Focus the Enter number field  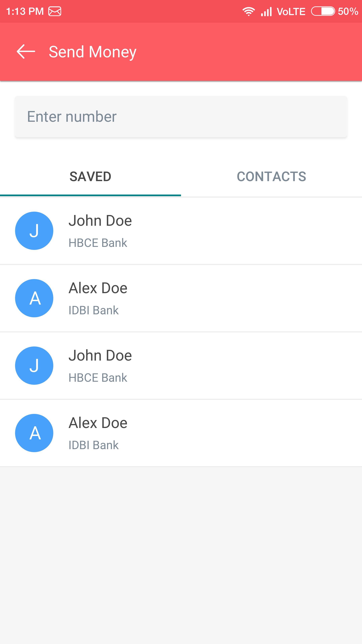tap(181, 117)
